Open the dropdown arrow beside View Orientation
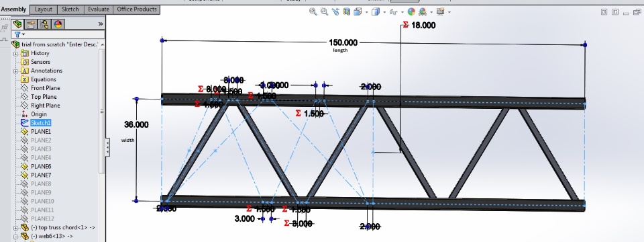The width and height of the screenshot is (644, 242). click(366, 12)
